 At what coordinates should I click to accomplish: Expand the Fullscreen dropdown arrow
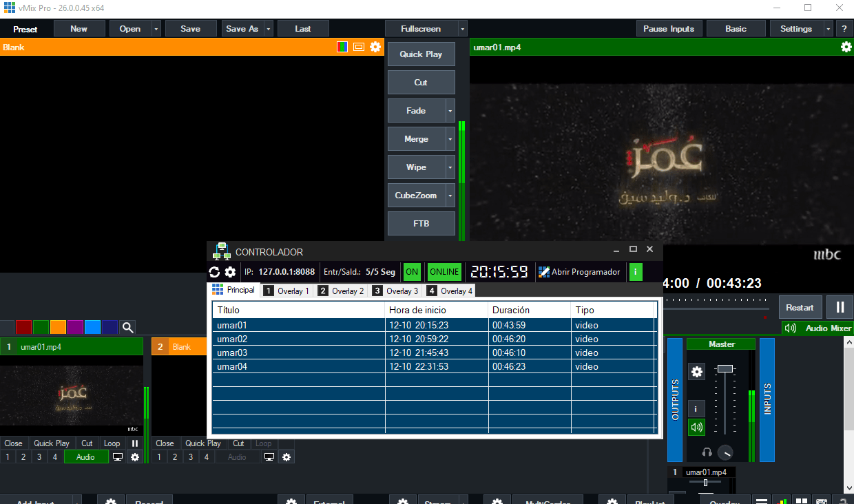point(462,29)
